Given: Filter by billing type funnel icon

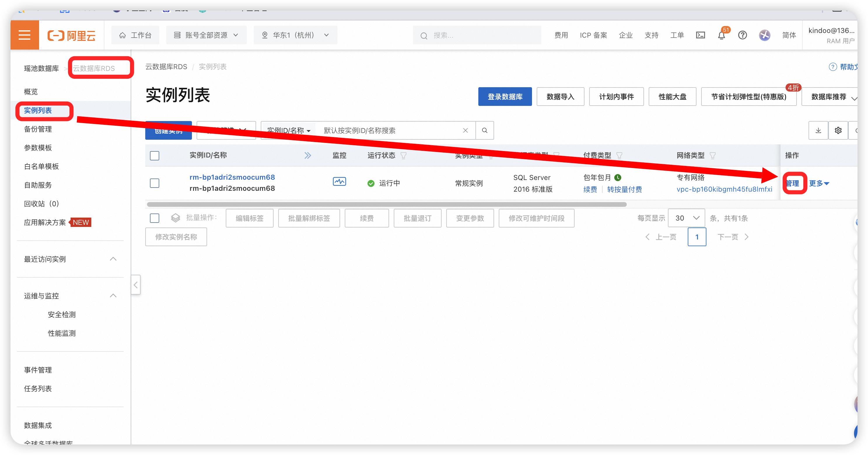Looking at the screenshot, I should tap(619, 155).
